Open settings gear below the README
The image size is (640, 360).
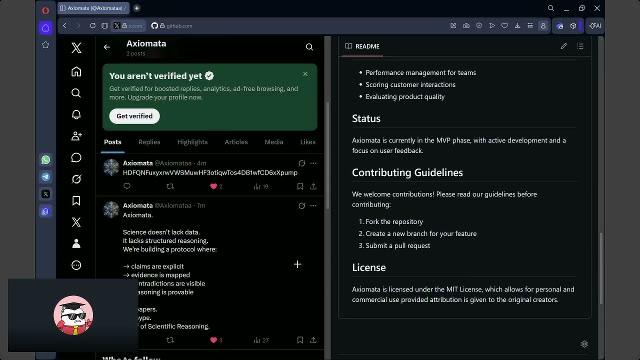[584, 344]
